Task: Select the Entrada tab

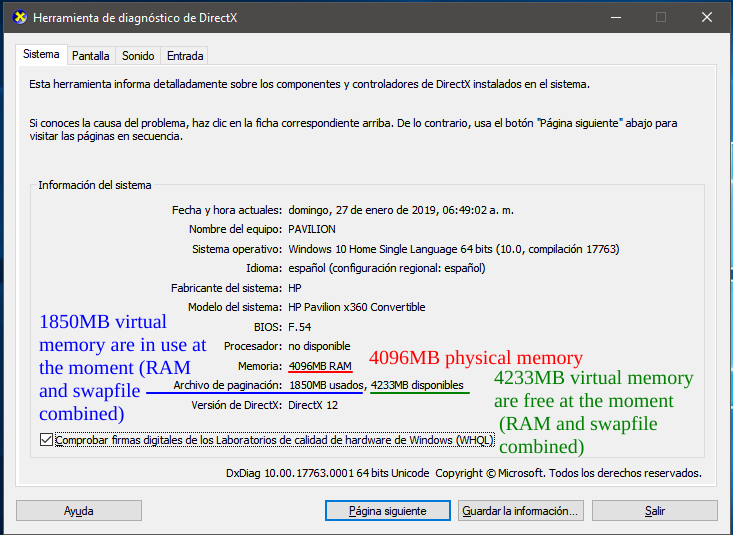Action: 185,56
